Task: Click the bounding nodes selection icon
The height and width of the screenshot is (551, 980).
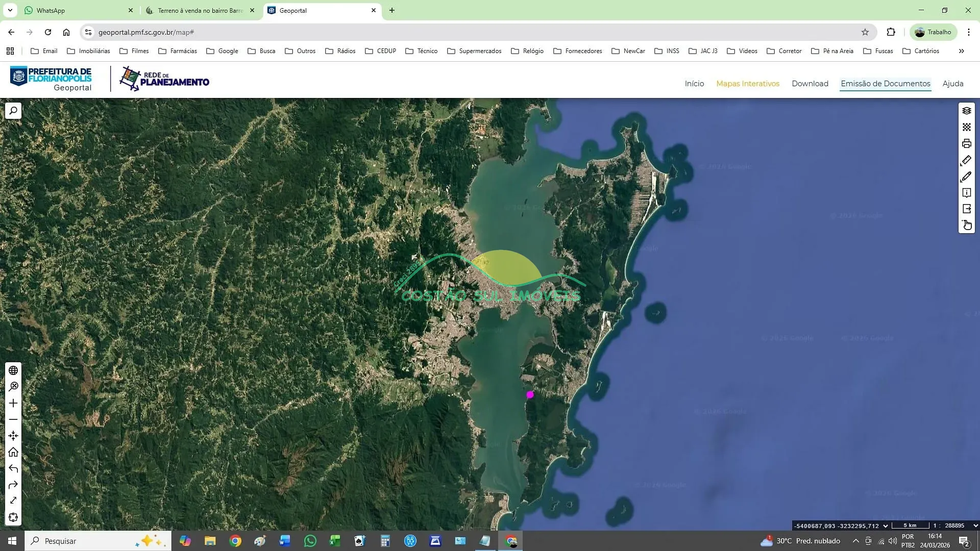Action: (x=13, y=517)
